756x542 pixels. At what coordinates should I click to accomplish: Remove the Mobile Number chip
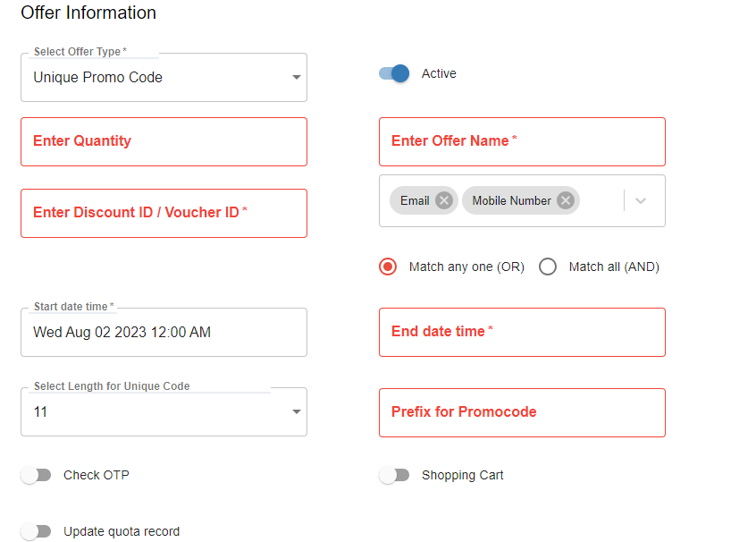pyautogui.click(x=565, y=200)
